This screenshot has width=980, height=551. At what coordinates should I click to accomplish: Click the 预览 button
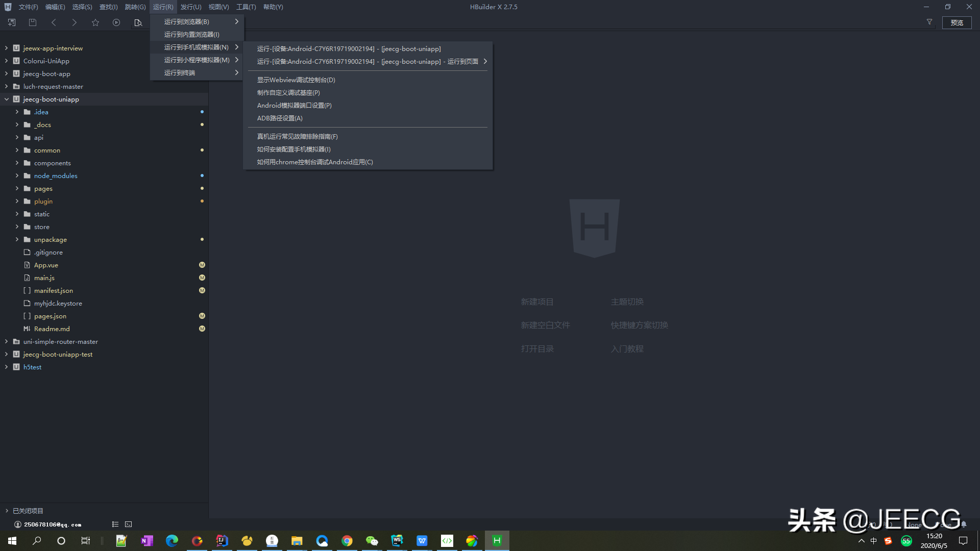pyautogui.click(x=957, y=22)
